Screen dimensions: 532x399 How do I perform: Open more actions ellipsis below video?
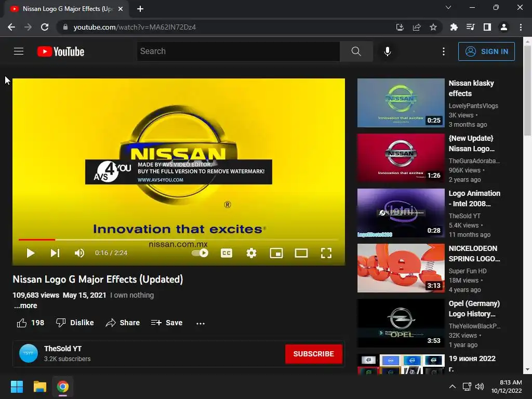[x=201, y=323]
